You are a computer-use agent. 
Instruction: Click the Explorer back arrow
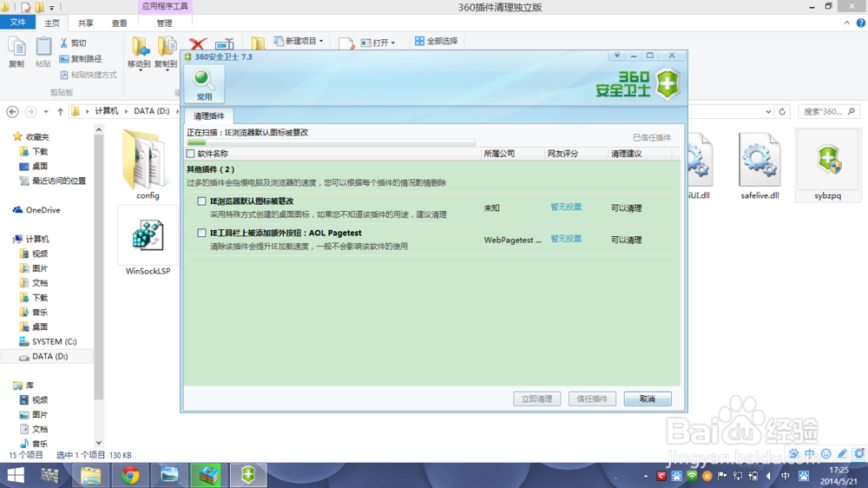pyautogui.click(x=12, y=111)
